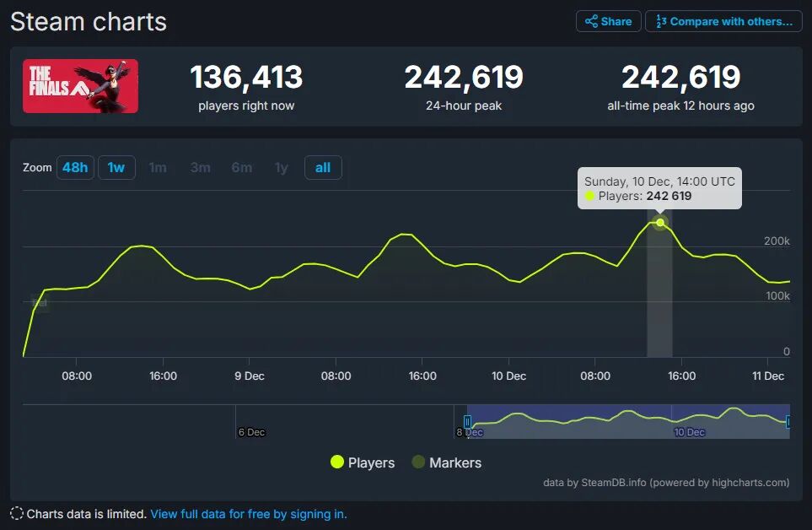The width and height of the screenshot is (812, 530).
Task: Click the all-time peak 12 hours ago label
Action: [x=680, y=105]
